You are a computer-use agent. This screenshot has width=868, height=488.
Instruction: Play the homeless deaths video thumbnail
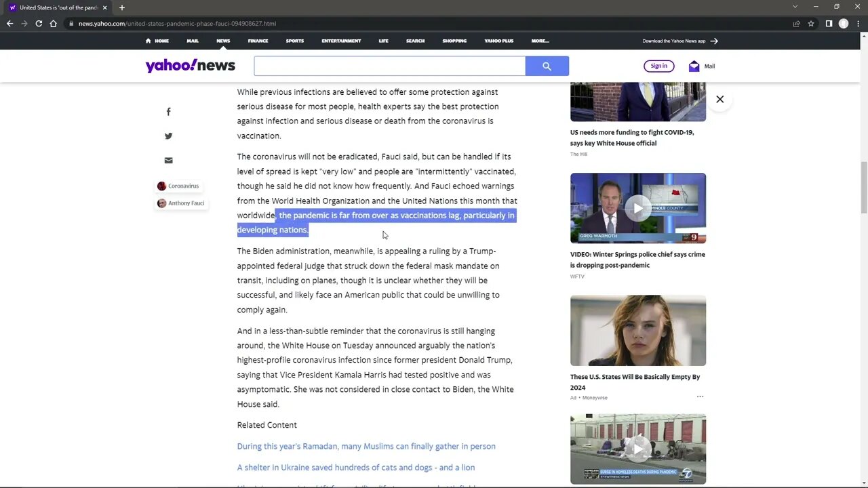[638, 449]
